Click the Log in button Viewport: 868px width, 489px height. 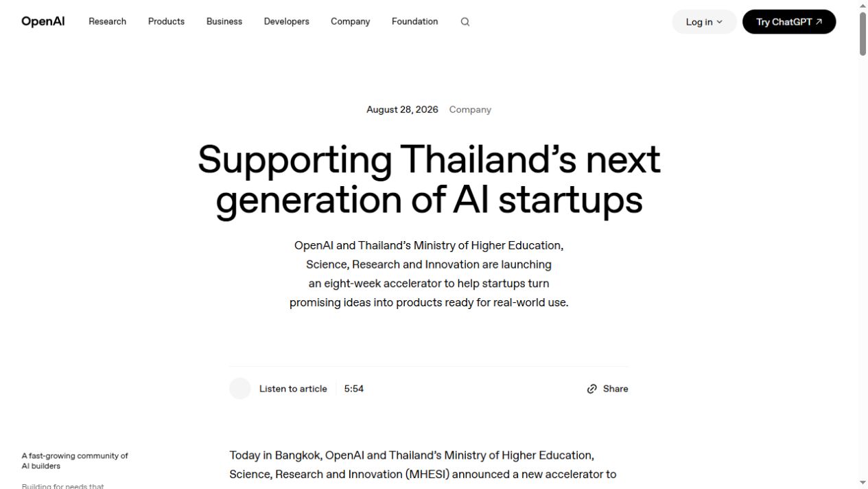click(x=704, y=22)
